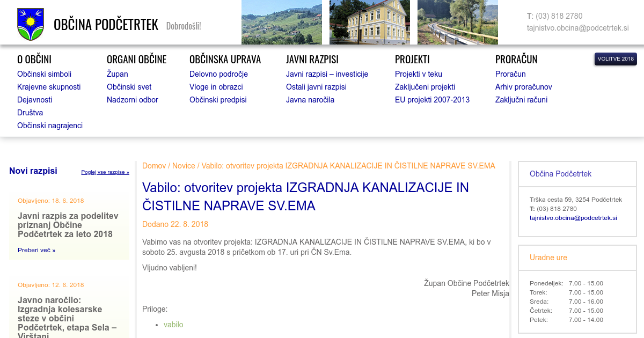
Task: Open the vabilo attachment link
Action: coord(173,325)
